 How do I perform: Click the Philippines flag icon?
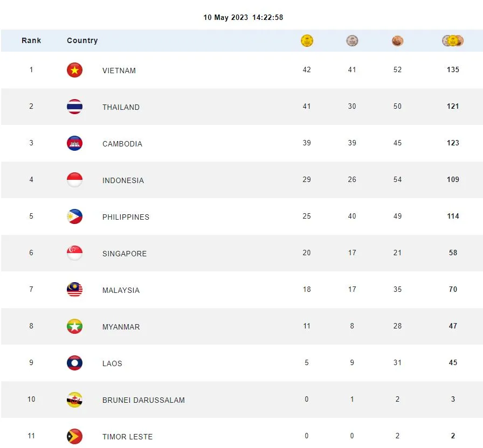click(x=74, y=216)
